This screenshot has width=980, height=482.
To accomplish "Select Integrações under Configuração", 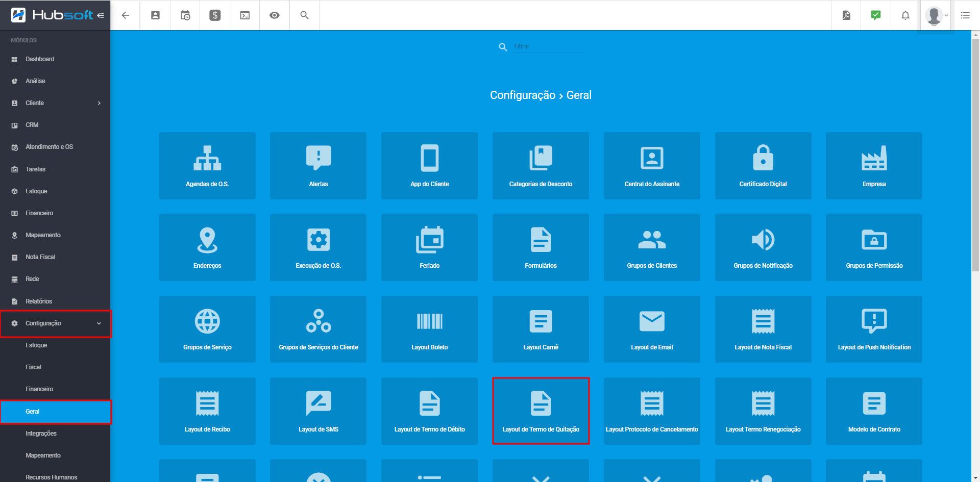I will [x=55, y=434].
